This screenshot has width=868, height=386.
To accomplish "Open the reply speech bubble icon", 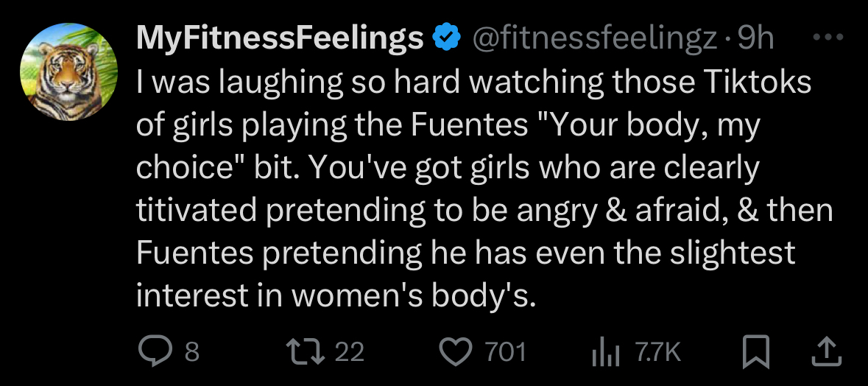I will (x=157, y=351).
